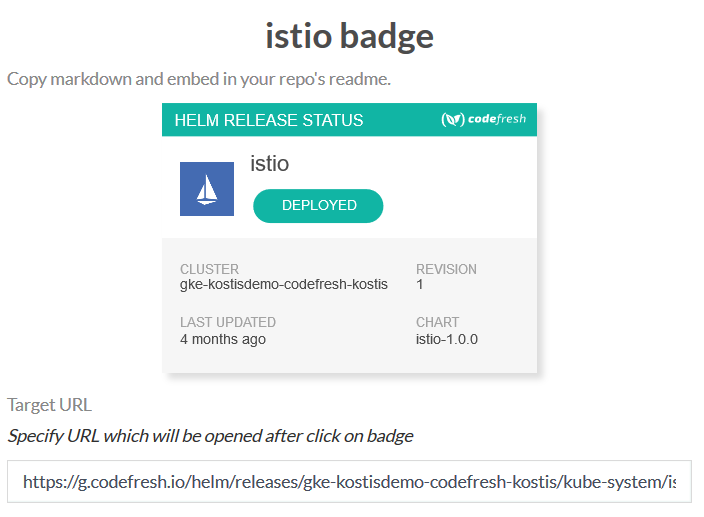
Task: Click the chart version istio-1.0.0
Action: [x=446, y=339]
